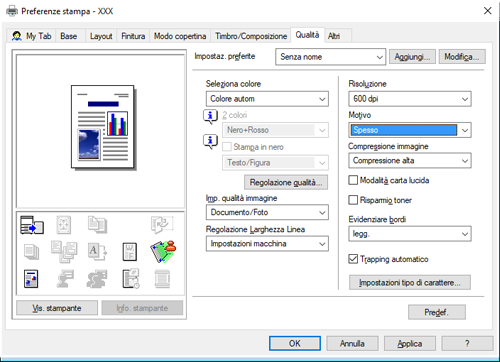The image size is (500, 362).
Task: Open Regolazione qualità... settings
Action: [x=286, y=182]
